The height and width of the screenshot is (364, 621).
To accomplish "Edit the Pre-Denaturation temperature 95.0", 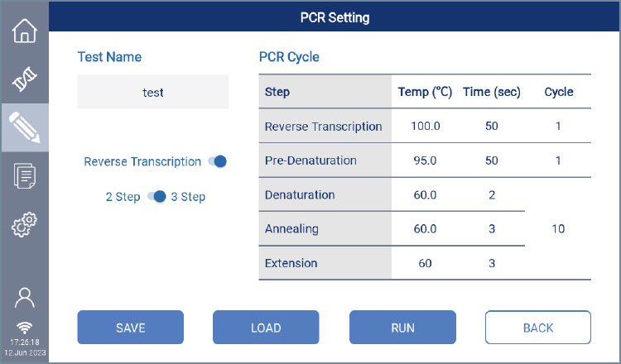I will (425, 160).
